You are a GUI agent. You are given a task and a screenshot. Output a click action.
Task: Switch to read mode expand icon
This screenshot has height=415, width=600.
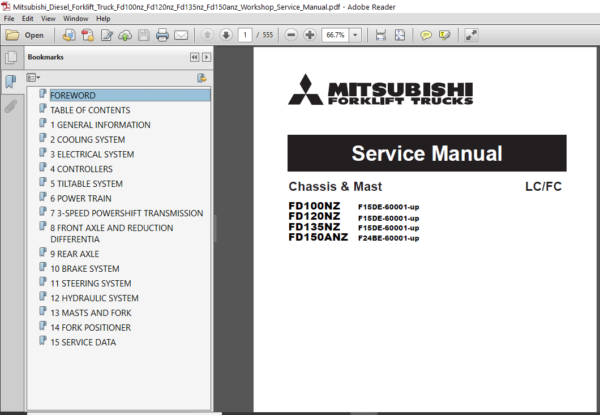tap(471, 35)
